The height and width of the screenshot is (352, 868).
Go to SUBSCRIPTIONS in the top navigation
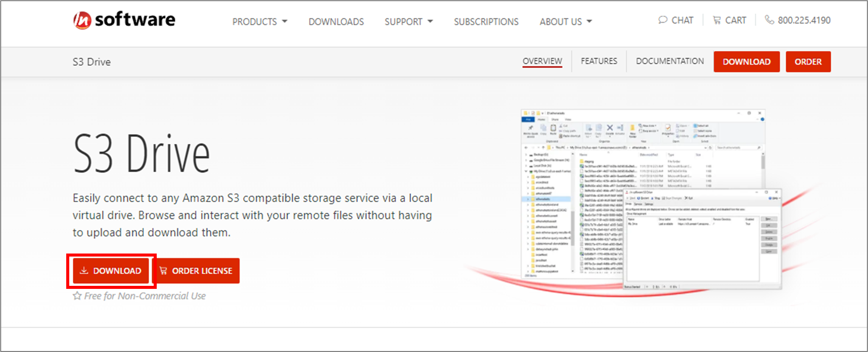click(x=486, y=22)
